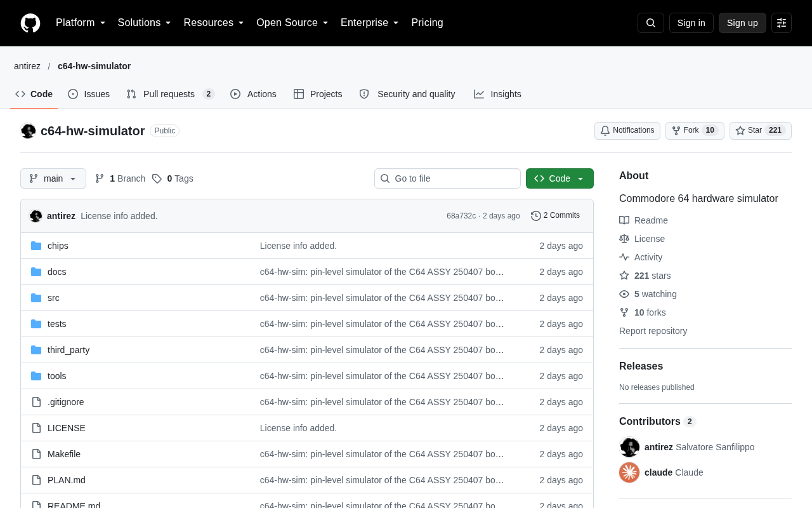
Task: Click the tag icon beside Tags
Action: (x=157, y=178)
